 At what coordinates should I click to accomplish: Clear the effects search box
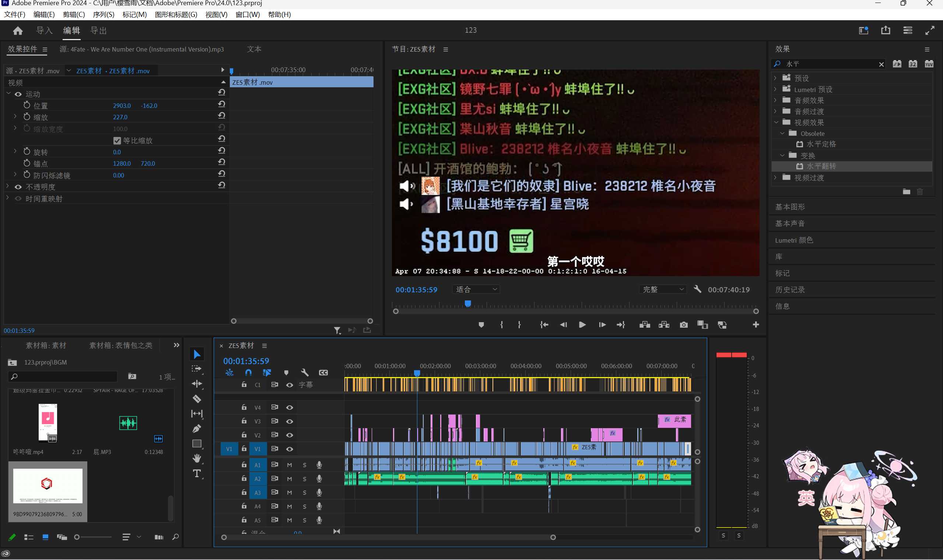881,64
